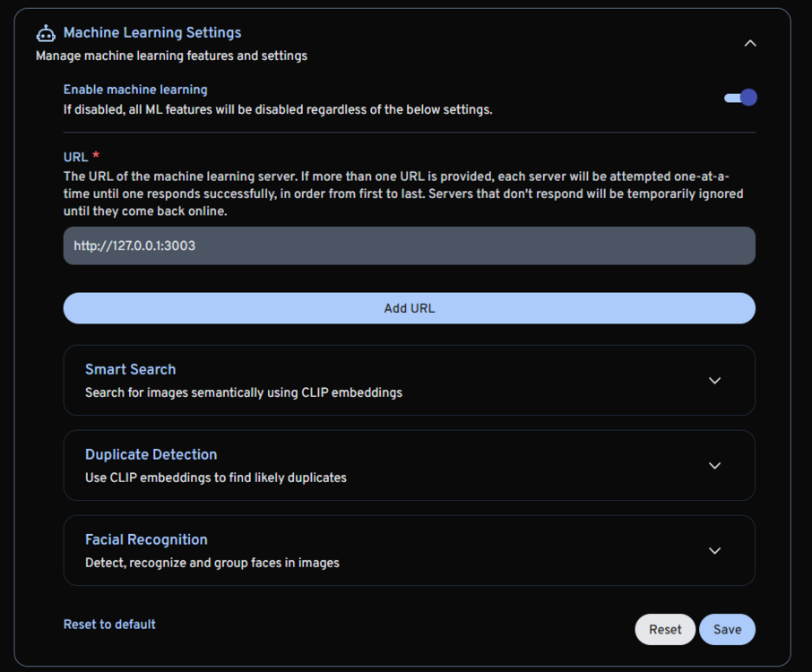Viewport: 812px width, 672px height.
Task: Click the Reset to default link
Action: tap(109, 625)
